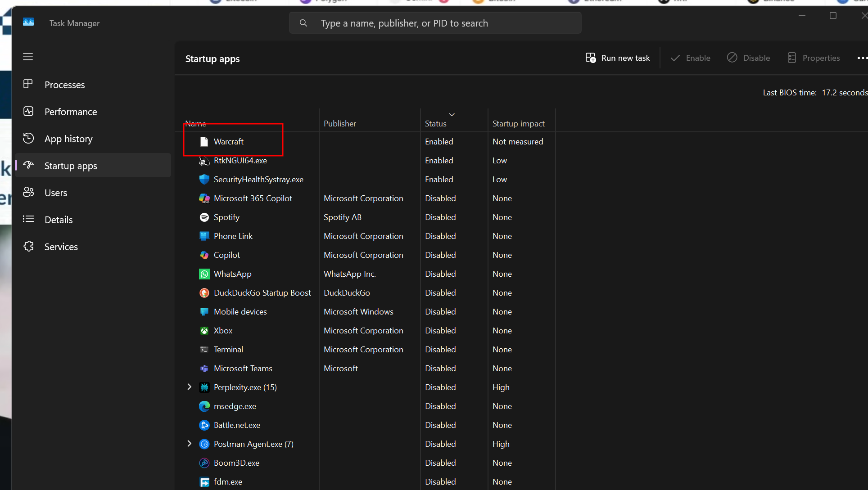Click the Spotify app icon

(x=204, y=217)
